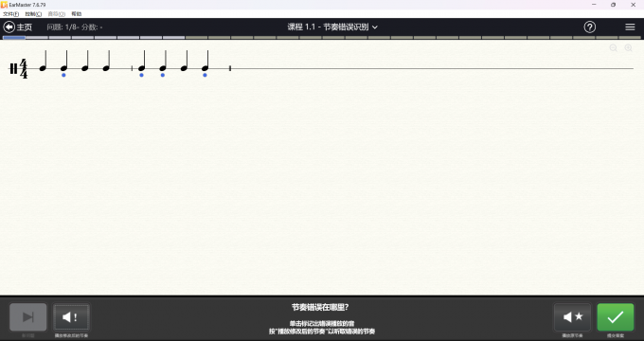Open the 文件 menu

click(10, 14)
